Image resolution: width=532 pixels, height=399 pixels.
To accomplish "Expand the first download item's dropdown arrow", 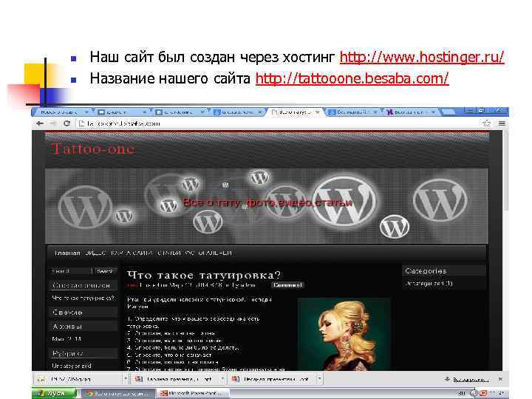I will [126, 378].
